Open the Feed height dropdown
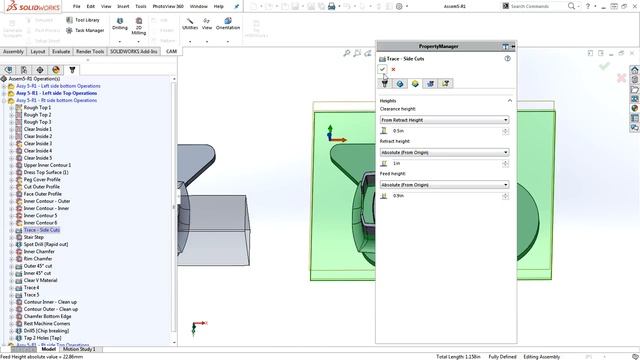Image resolution: width=640 pixels, height=360 pixels. (x=444, y=185)
